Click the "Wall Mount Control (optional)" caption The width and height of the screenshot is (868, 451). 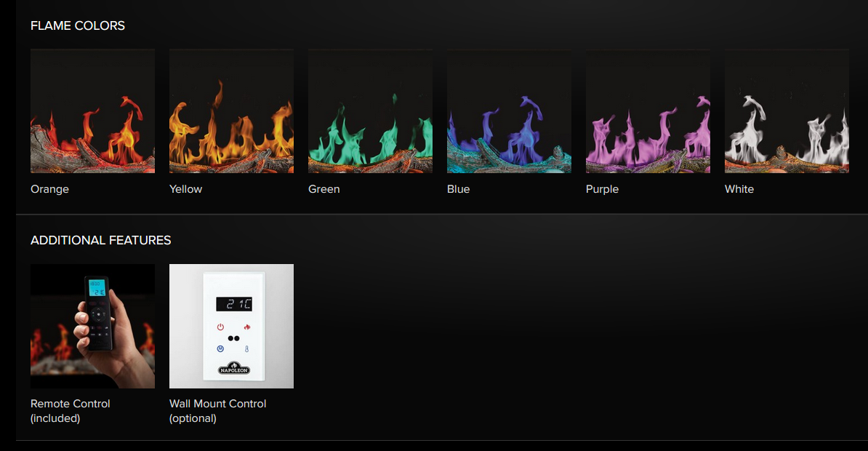point(217,411)
